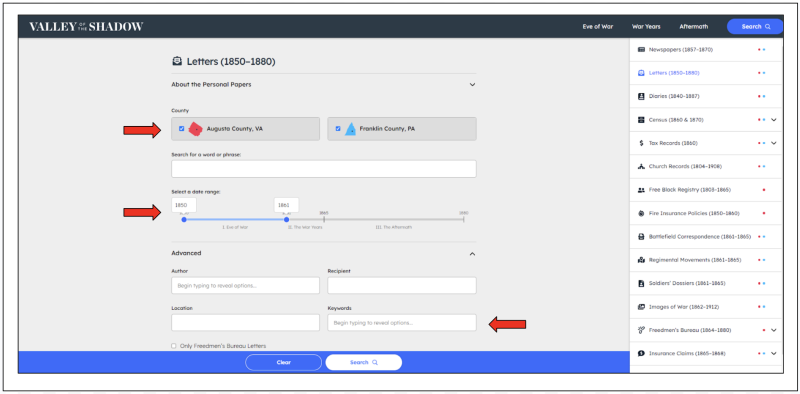Viewport: 800px width, 394px height.
Task: Click the Newspapers sidebar icon
Action: [x=641, y=50]
